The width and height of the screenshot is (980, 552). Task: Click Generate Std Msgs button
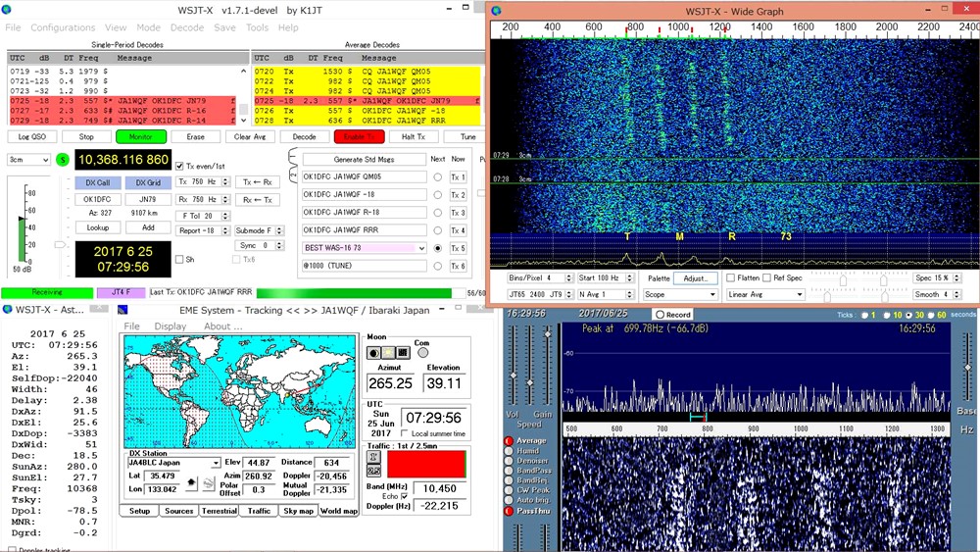point(365,160)
